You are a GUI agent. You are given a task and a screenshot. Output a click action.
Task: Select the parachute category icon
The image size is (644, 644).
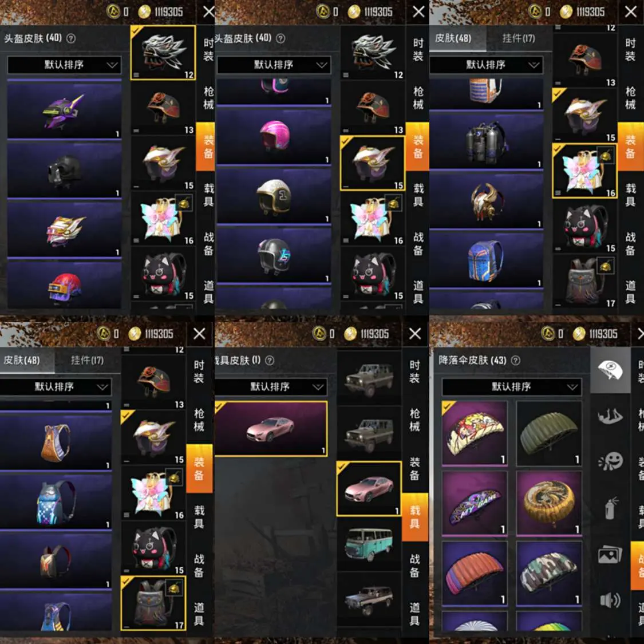(610, 370)
